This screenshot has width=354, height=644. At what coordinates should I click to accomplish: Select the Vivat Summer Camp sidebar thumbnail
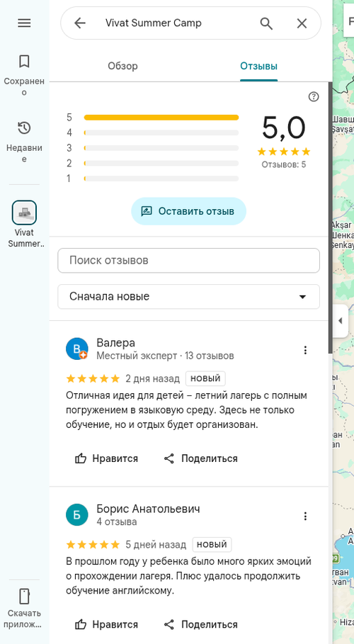click(24, 213)
